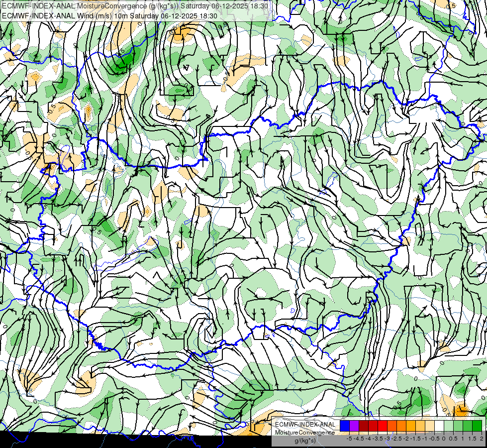Click the legend value -5
Image resolution: width=487 pixels, height=448 pixels.
[349, 439]
